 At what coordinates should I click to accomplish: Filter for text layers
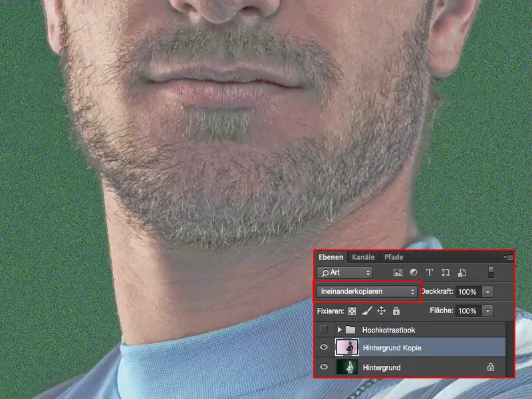(429, 272)
